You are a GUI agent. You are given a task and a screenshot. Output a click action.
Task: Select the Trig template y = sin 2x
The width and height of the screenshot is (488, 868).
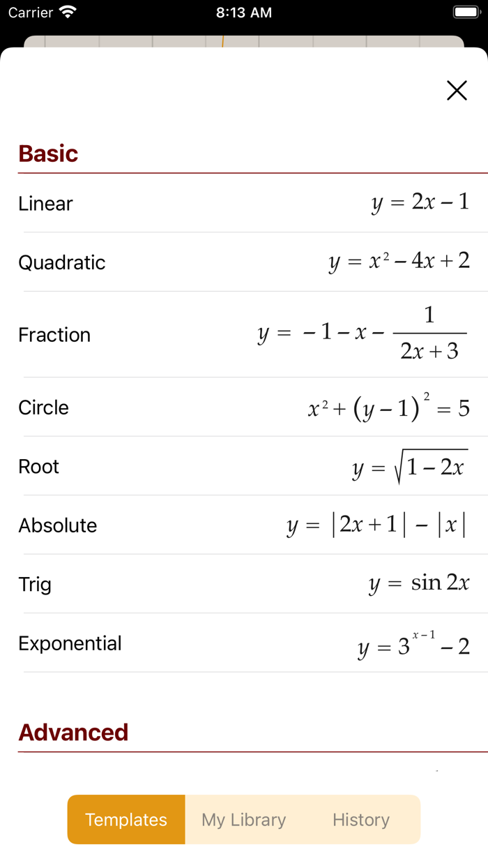[x=244, y=583]
